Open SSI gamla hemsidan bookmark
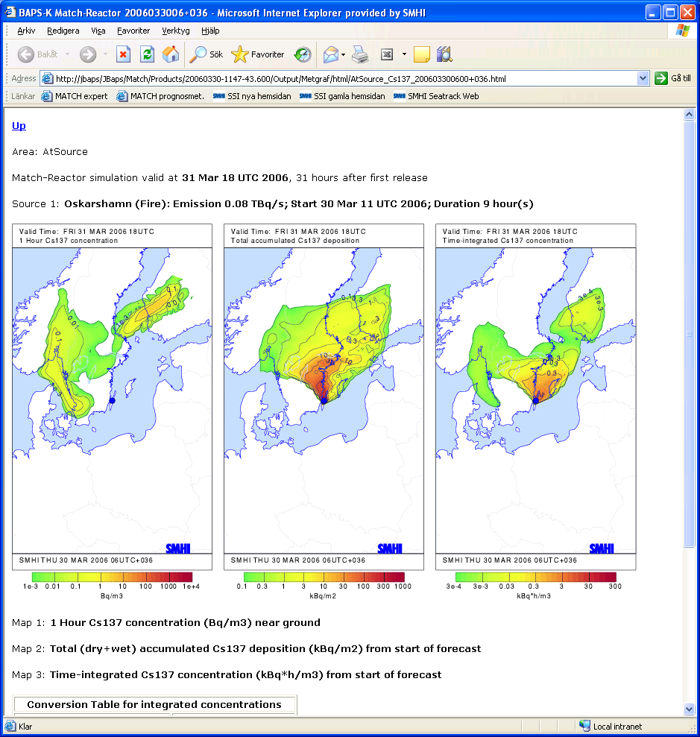The height and width of the screenshot is (737, 700). [342, 96]
